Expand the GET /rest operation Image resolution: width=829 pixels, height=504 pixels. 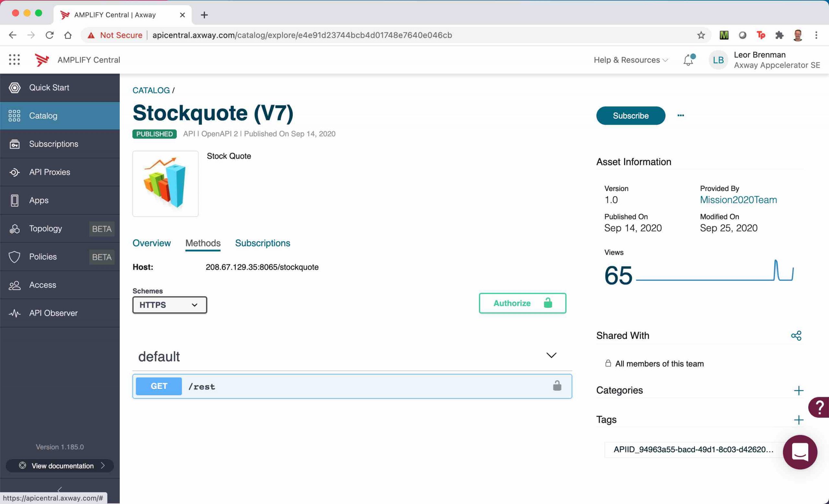pos(352,386)
